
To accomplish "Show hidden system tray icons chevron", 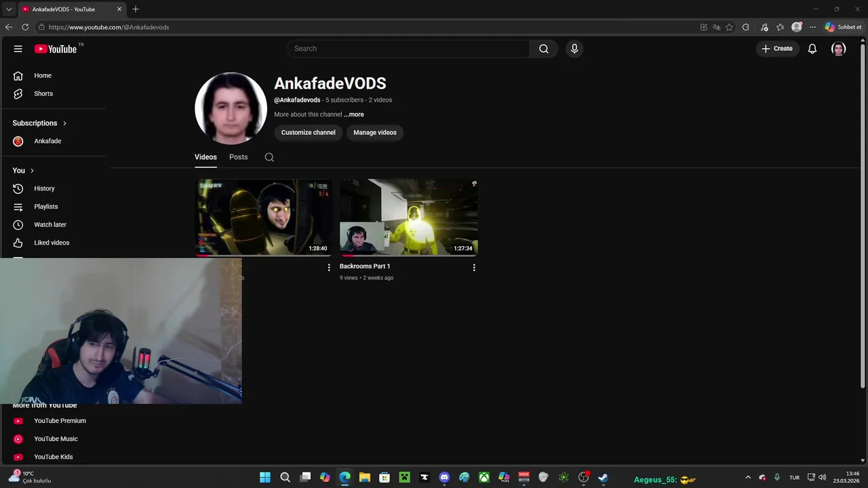I will click(x=748, y=478).
